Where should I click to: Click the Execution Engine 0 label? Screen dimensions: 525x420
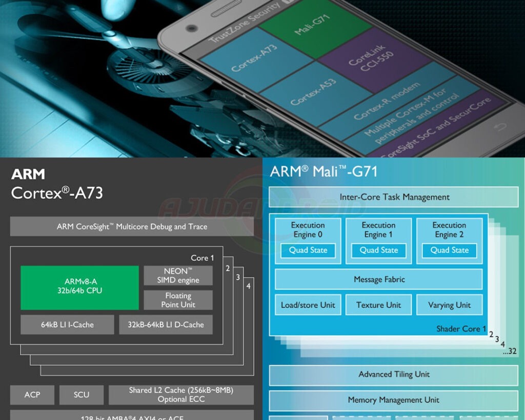pos(308,230)
